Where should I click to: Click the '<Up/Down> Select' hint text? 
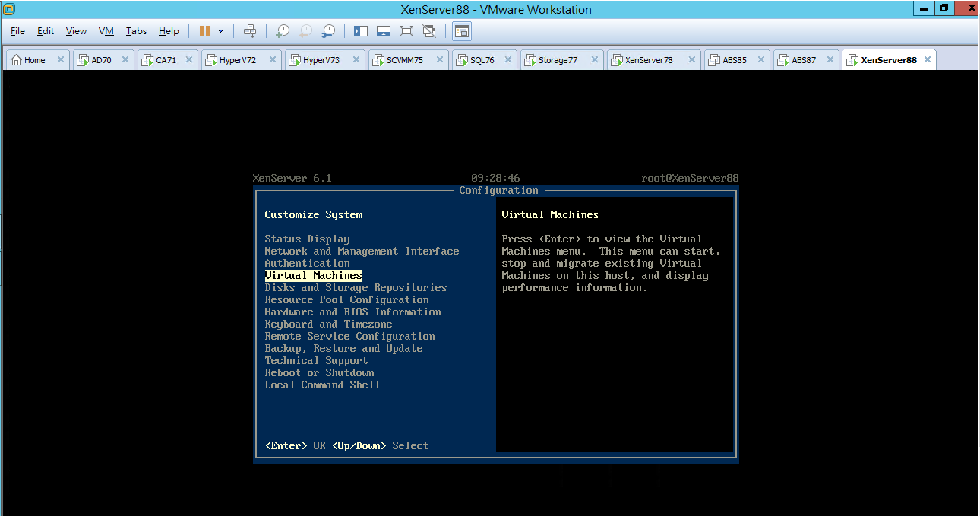[380, 445]
